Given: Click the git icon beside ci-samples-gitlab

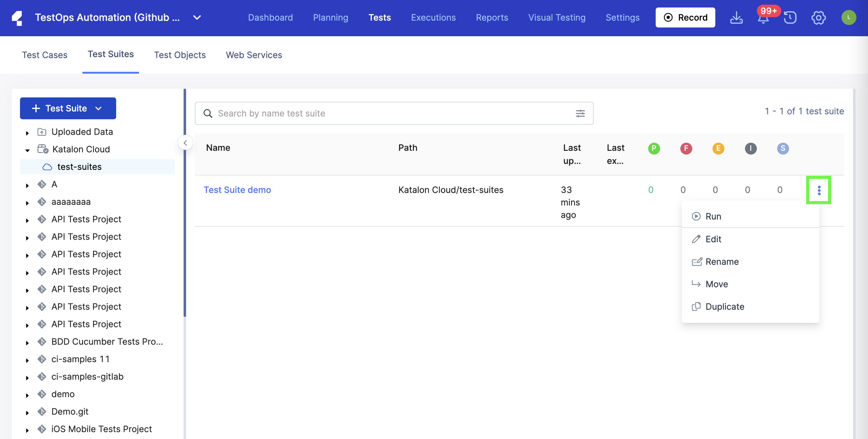Looking at the screenshot, I should 42,376.
